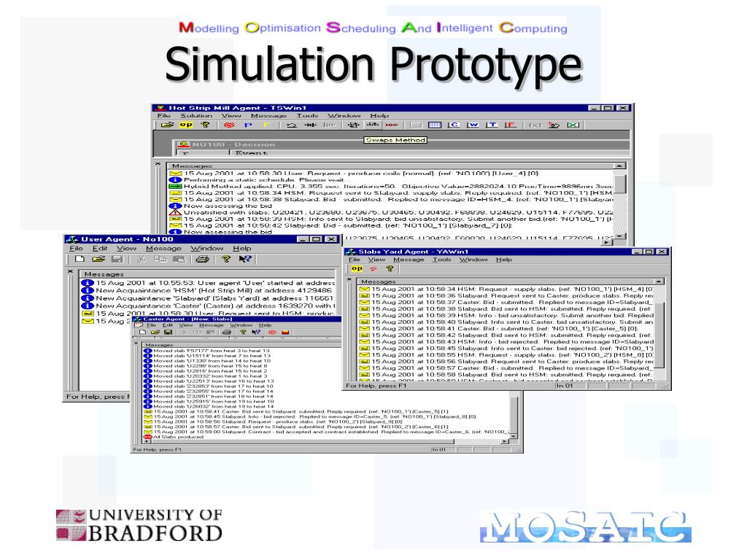
Task: Open Edit menu in User Agent window
Action: (x=100, y=249)
